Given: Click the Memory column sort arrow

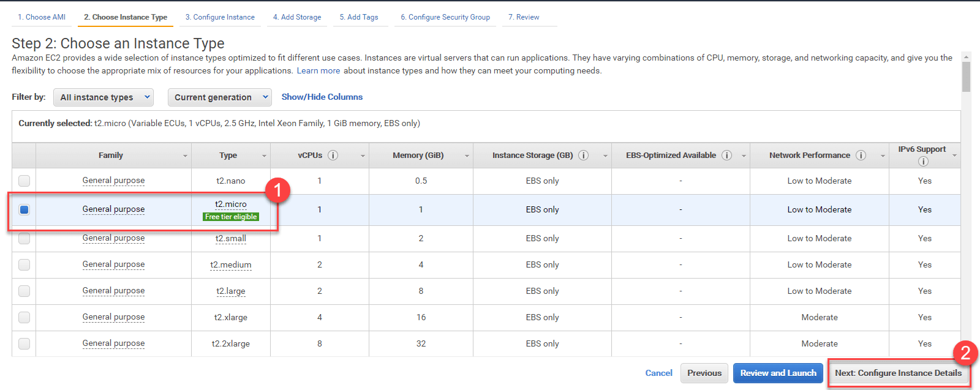Looking at the screenshot, I should coord(467,156).
